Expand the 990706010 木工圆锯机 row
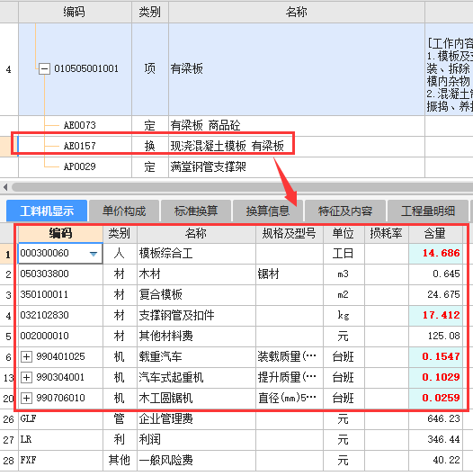Screen dimensions: 473x476 (26, 398)
